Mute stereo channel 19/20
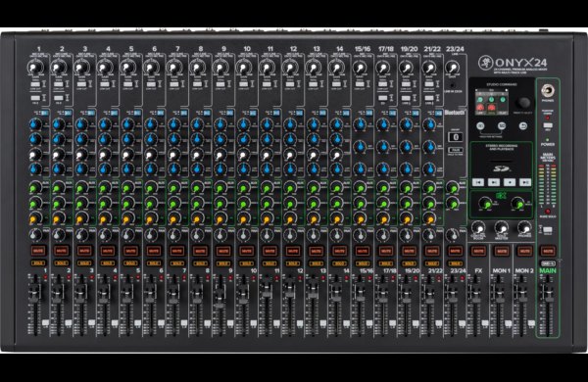The width and height of the screenshot is (588, 382). (409, 251)
